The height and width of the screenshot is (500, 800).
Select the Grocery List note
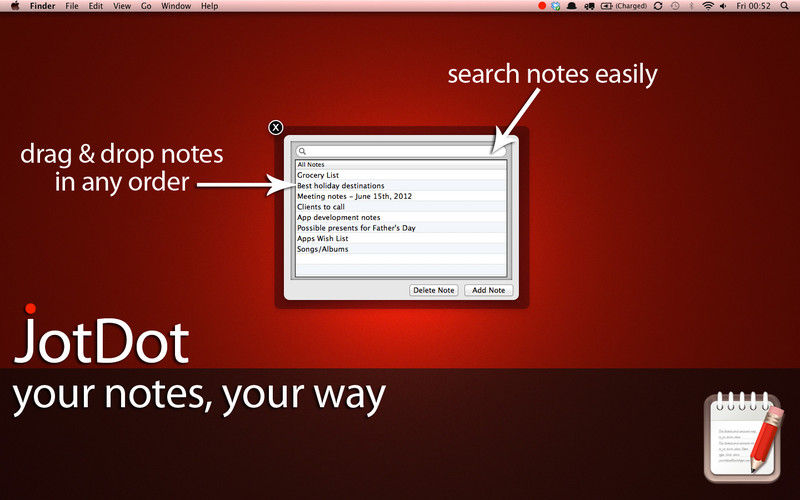401,175
